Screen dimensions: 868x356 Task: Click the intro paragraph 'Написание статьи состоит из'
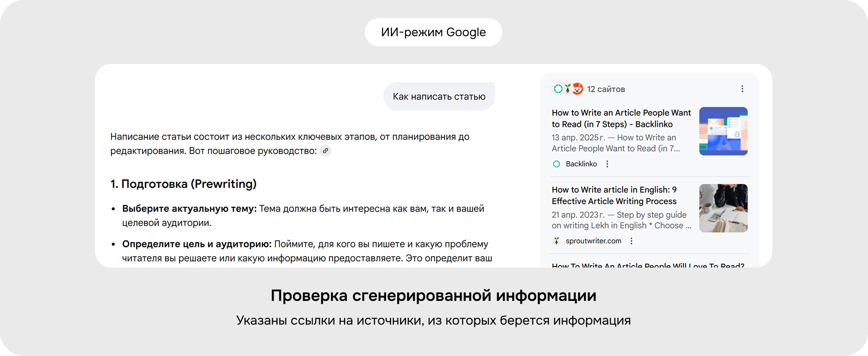(x=290, y=144)
